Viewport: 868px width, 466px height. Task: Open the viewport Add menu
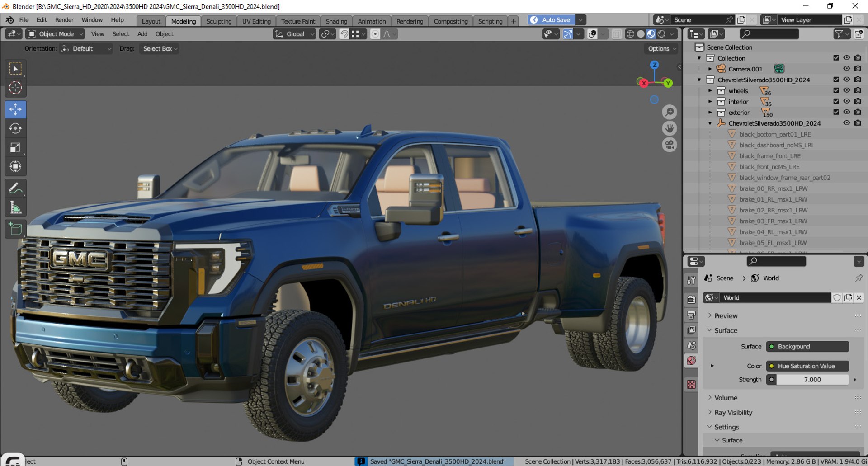click(x=142, y=34)
